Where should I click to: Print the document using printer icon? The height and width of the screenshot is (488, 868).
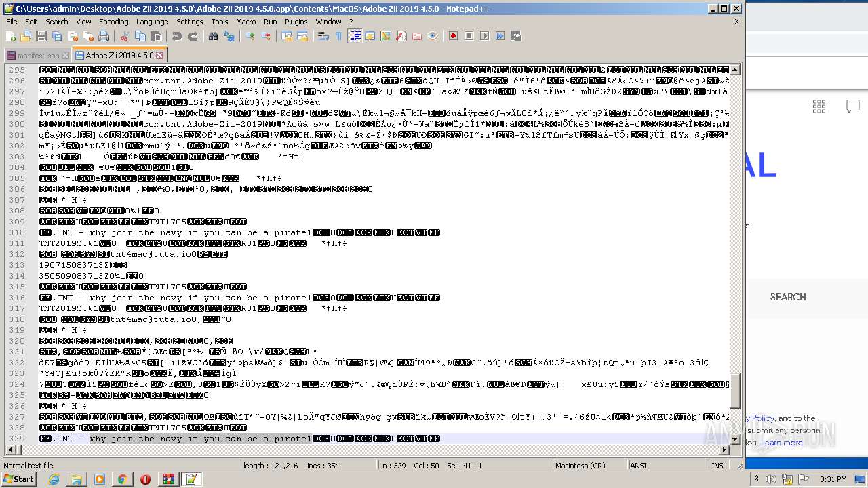(x=104, y=36)
